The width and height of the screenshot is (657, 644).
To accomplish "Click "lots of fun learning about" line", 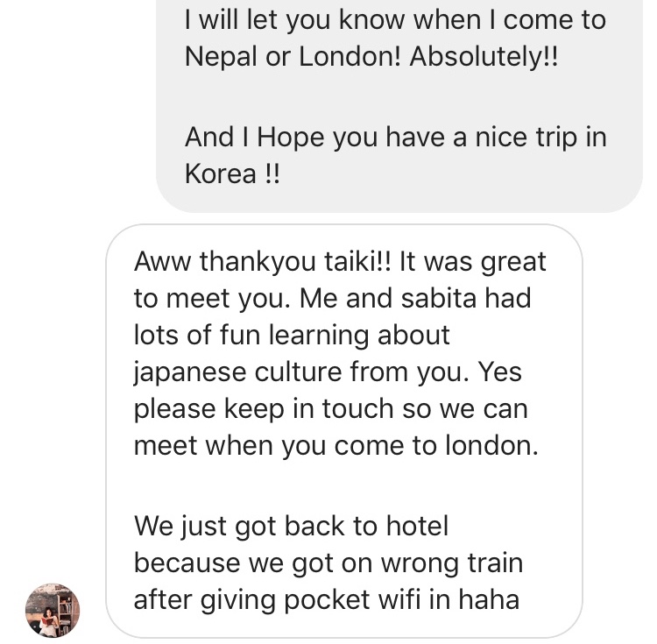I will tap(292, 336).
